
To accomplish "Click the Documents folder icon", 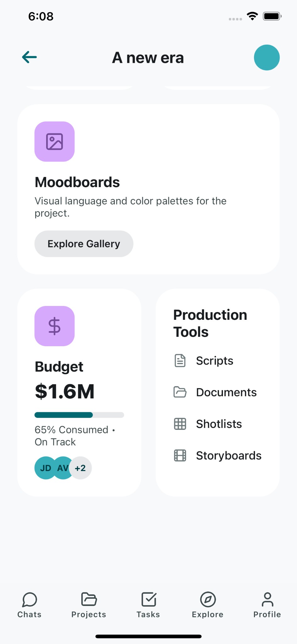I will click(x=180, y=392).
